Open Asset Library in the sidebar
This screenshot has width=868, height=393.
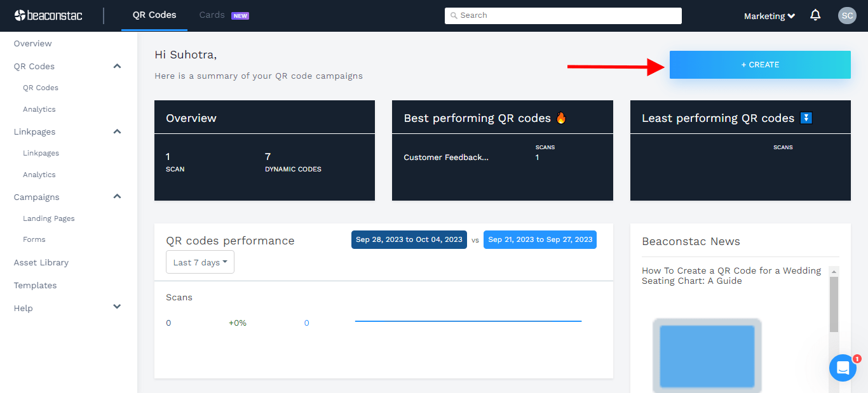point(41,262)
